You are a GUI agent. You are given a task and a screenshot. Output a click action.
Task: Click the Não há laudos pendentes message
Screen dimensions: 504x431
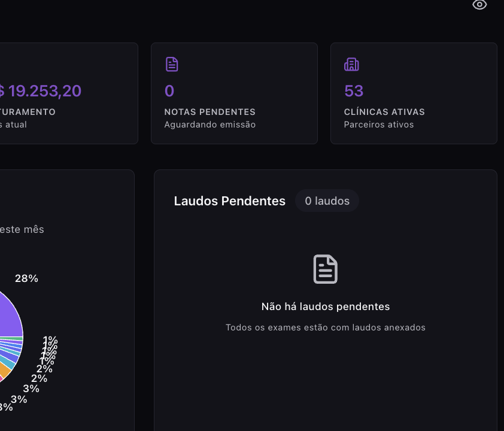pyautogui.click(x=326, y=306)
